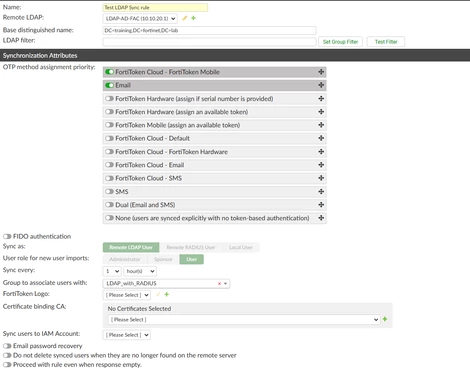Click move handle for FortiToken Hardware serial number row
This screenshot has width=470, height=368.
[x=321, y=98]
